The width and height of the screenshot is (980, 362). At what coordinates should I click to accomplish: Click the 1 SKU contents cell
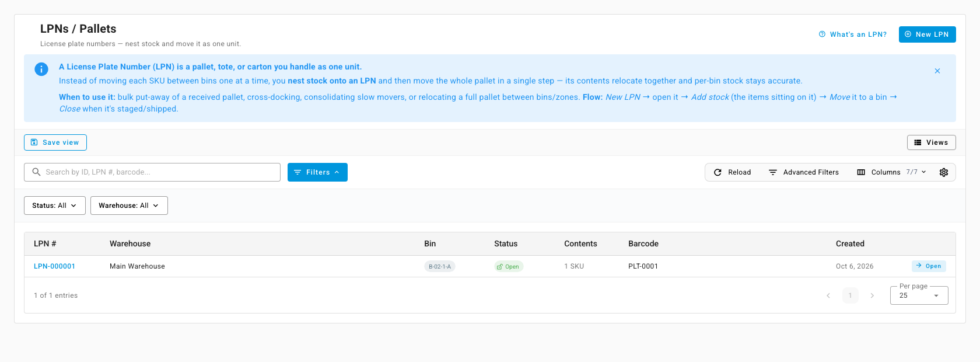(x=574, y=266)
